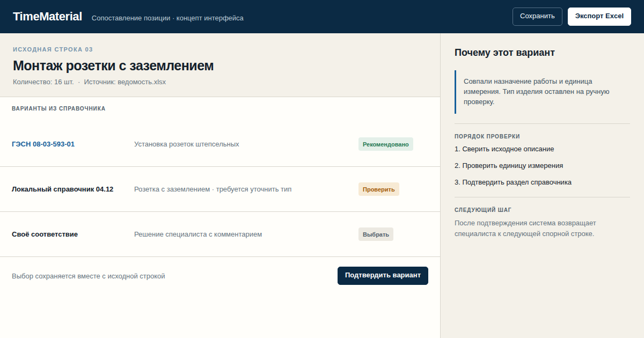The image size is (644, 338).
Task: Click step 3. Подтвердить раздел справочника
Action: (513, 182)
